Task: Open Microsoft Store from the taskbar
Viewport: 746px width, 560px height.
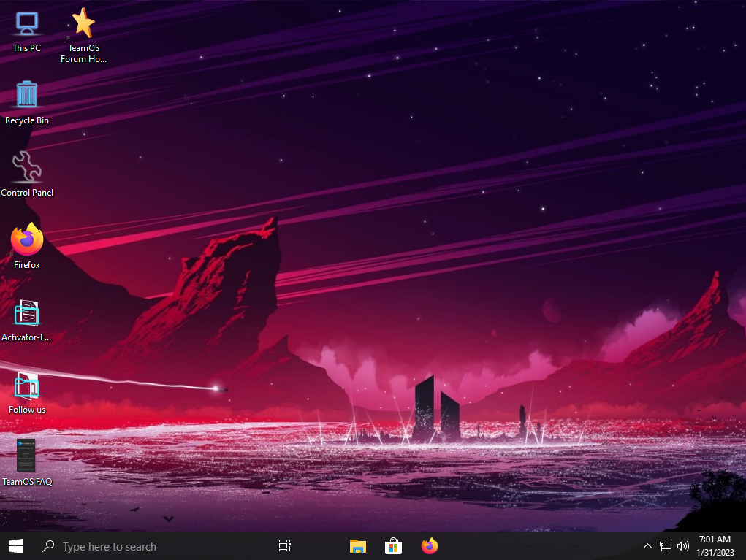Action: pyautogui.click(x=393, y=546)
